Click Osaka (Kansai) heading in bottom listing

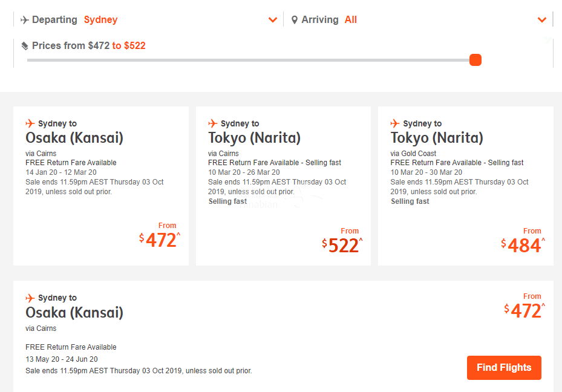point(74,313)
